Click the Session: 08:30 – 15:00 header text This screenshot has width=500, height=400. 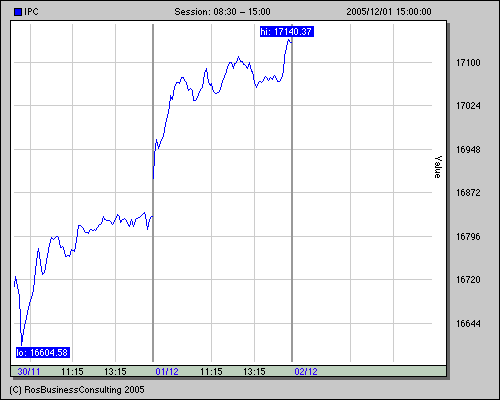pyautogui.click(x=222, y=12)
